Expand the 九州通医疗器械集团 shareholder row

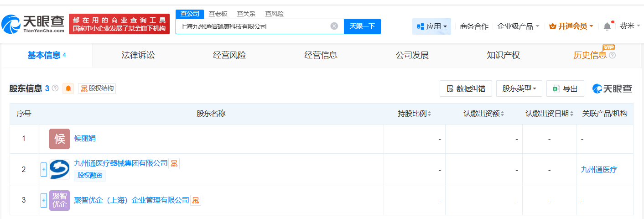coord(44,169)
